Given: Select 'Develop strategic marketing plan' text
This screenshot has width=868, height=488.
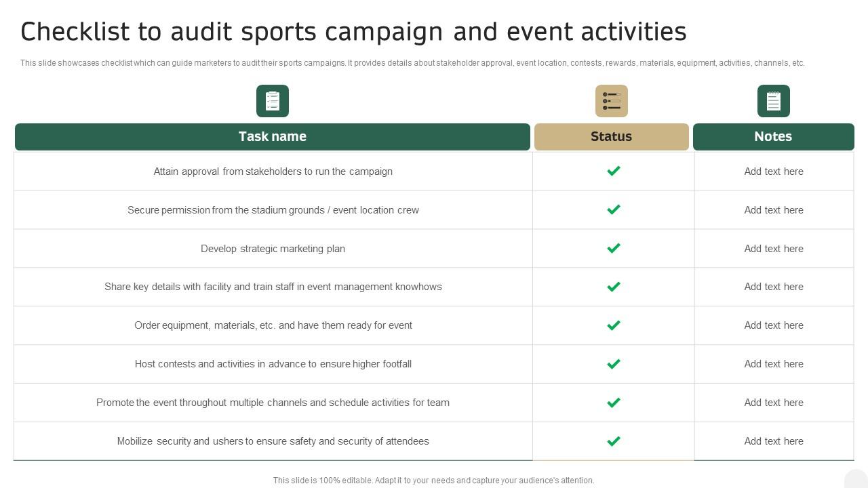Looking at the screenshot, I should click(273, 249).
